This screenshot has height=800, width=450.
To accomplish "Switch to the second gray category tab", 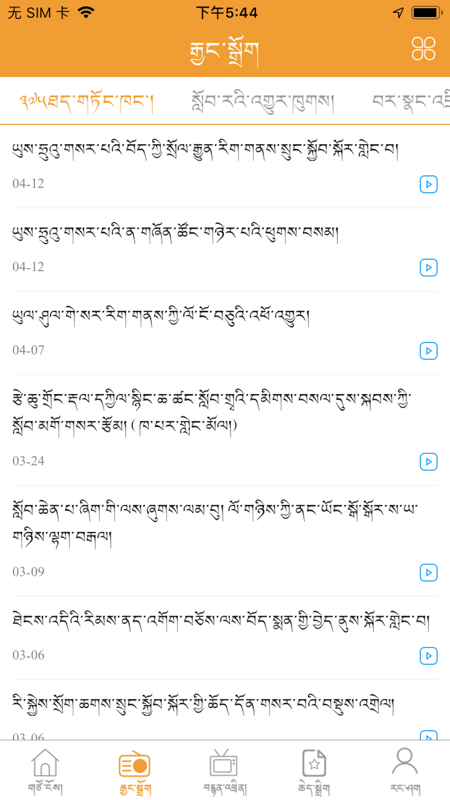I will tap(263, 103).
